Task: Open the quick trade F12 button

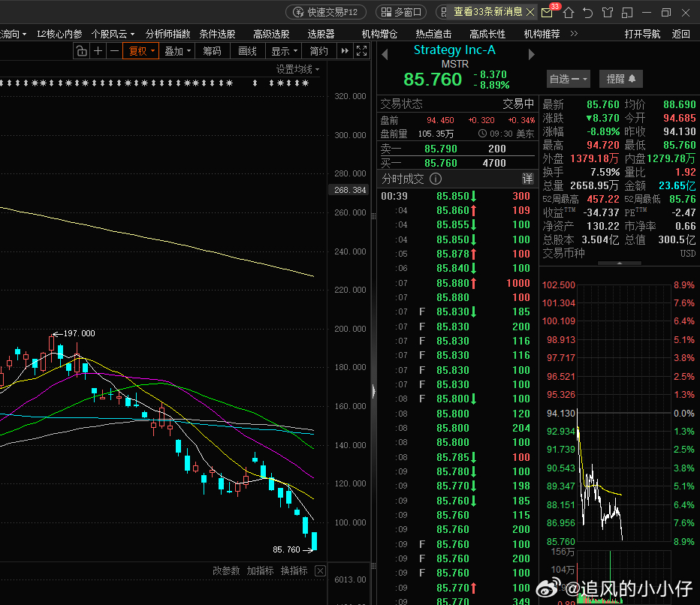Action: click(x=326, y=12)
